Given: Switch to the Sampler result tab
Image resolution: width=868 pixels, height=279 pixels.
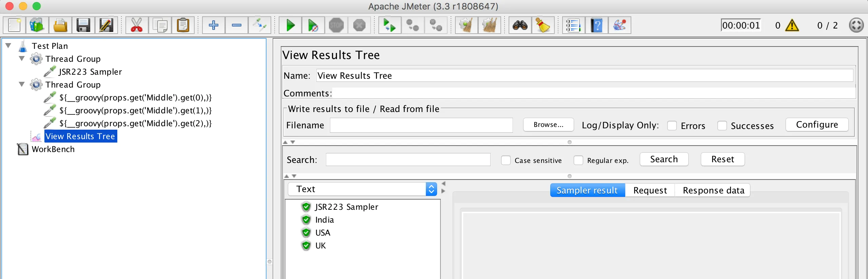Looking at the screenshot, I should click(587, 190).
